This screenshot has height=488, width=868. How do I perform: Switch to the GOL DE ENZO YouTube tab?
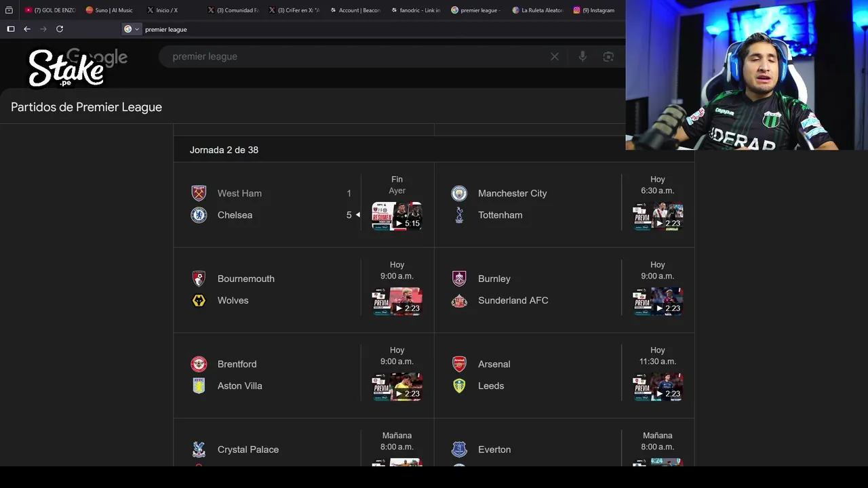(50, 10)
